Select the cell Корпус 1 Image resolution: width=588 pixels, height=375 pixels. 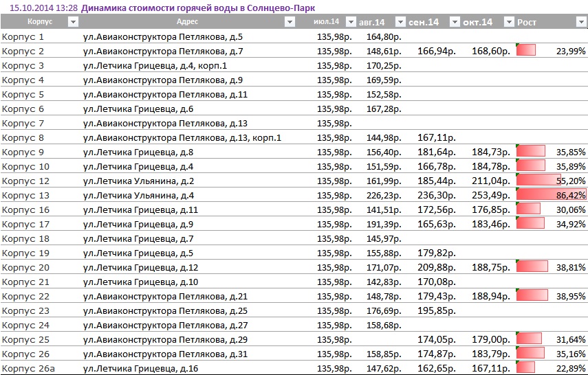[23, 36]
